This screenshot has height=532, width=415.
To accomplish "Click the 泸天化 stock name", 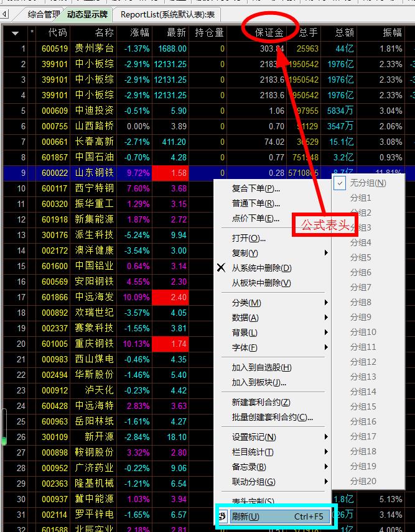I will coord(99,390).
